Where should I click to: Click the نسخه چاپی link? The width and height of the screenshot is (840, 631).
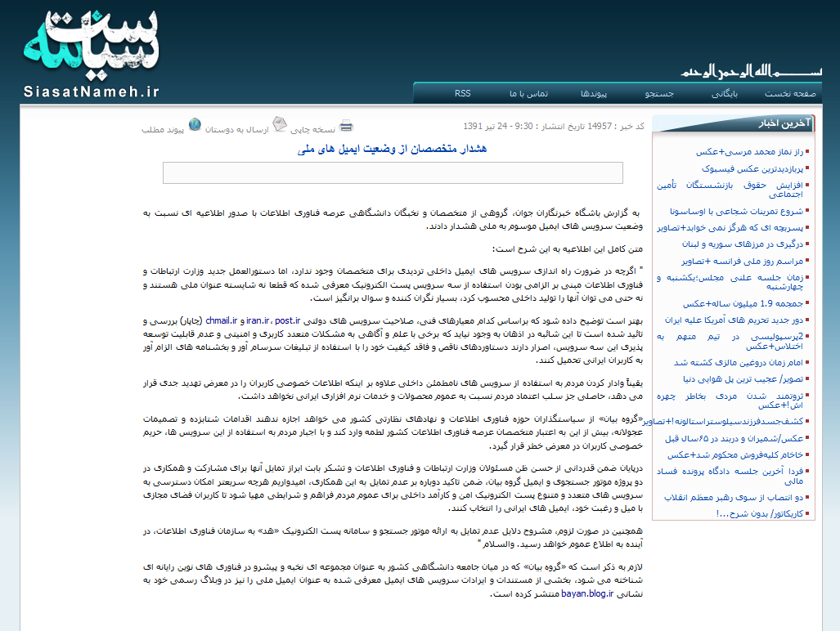[x=313, y=129]
